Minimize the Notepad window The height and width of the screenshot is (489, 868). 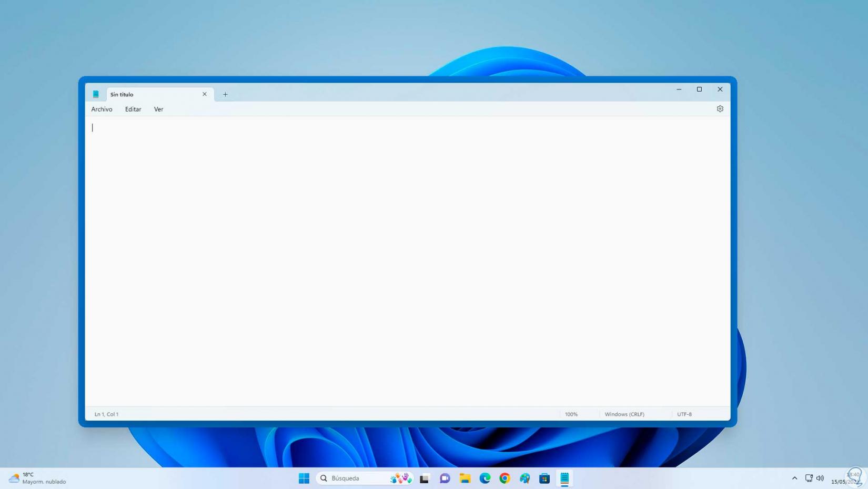[679, 89]
